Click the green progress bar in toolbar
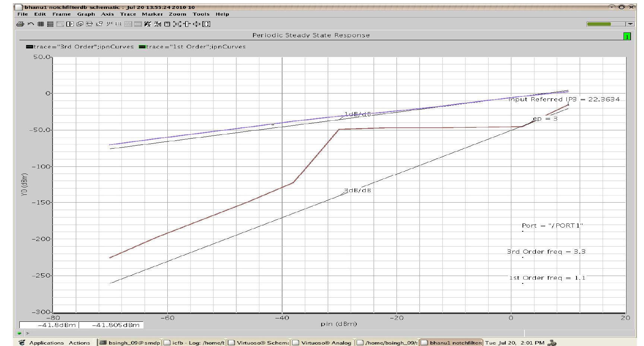This screenshot has width=644, height=346. tap(606, 24)
